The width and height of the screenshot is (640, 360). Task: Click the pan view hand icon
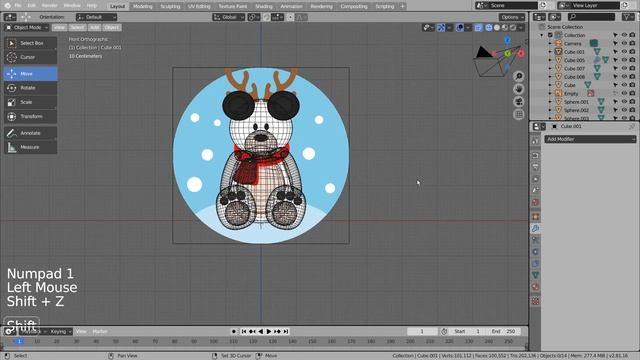519,89
